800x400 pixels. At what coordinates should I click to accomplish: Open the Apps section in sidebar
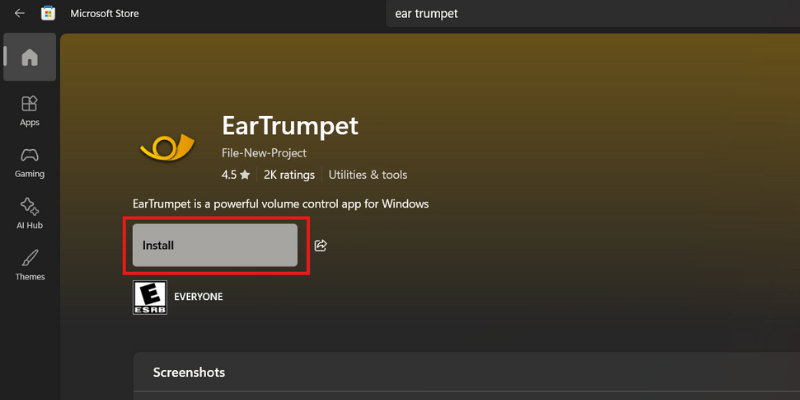click(30, 111)
